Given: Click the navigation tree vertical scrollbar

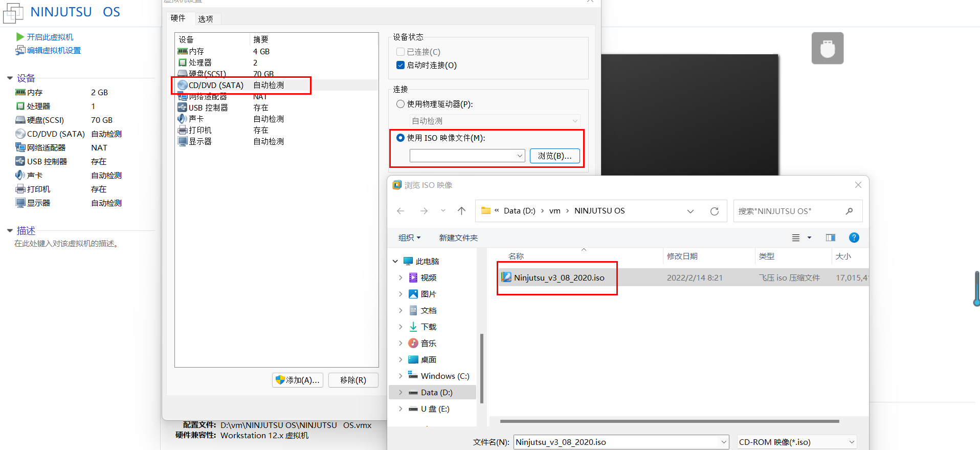Looking at the screenshot, I should (x=482, y=369).
